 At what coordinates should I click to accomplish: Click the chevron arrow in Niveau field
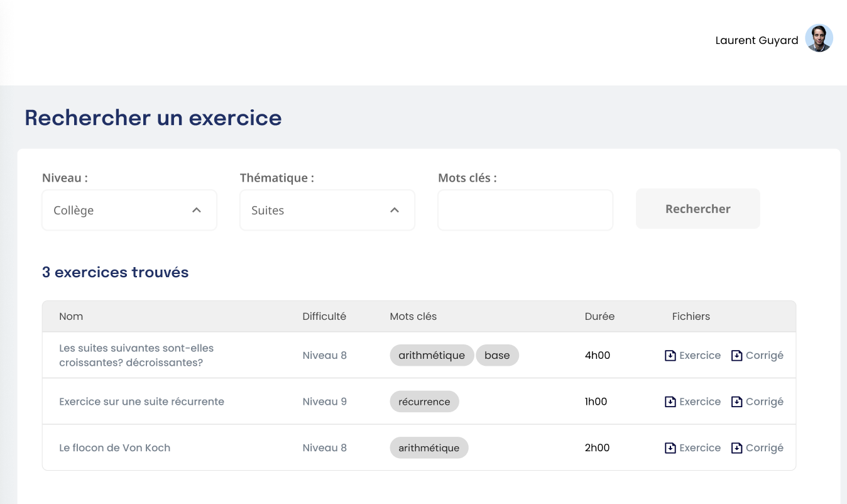point(197,211)
